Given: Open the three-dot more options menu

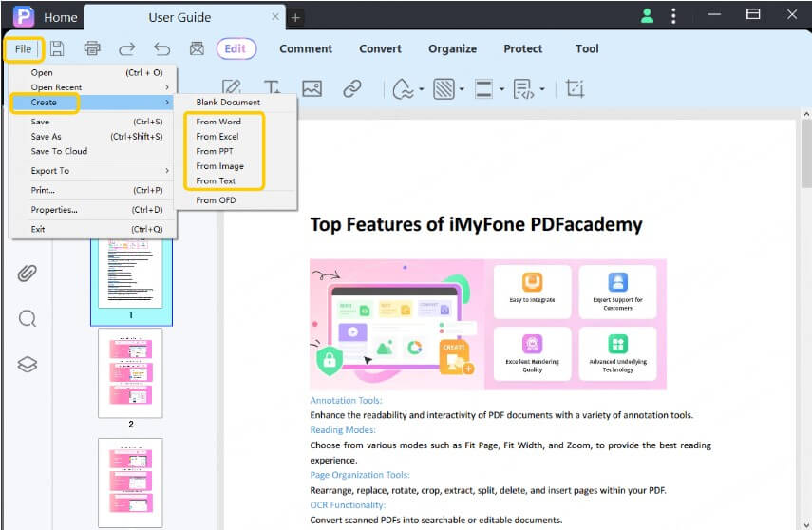Looking at the screenshot, I should (673, 15).
